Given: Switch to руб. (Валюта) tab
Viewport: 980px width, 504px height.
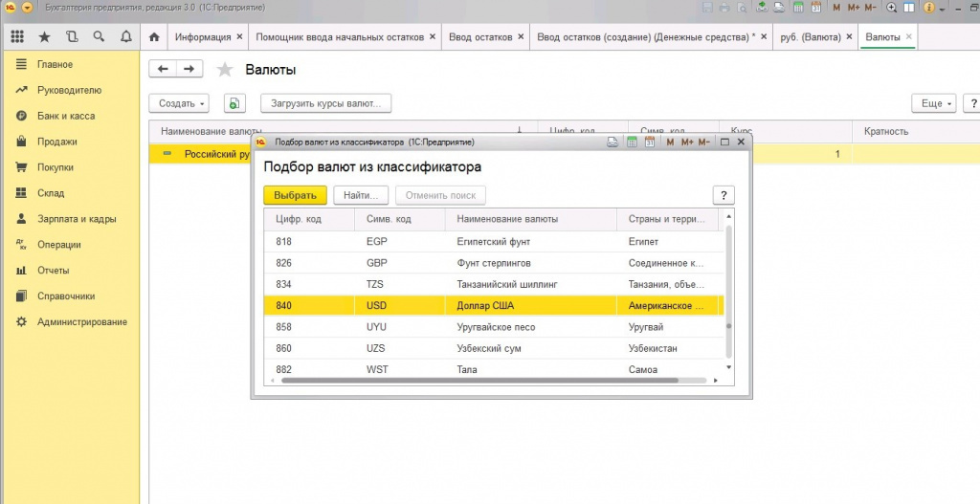Looking at the screenshot, I should point(811,37).
